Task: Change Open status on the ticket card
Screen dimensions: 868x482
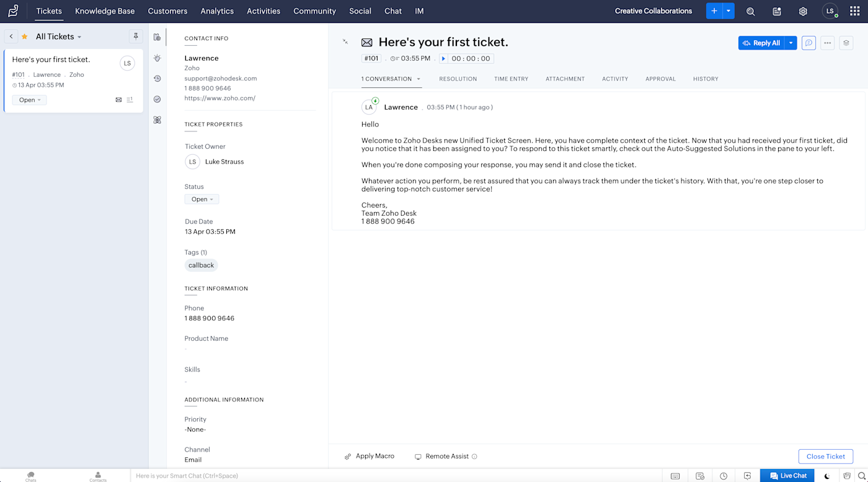Action: (29, 100)
